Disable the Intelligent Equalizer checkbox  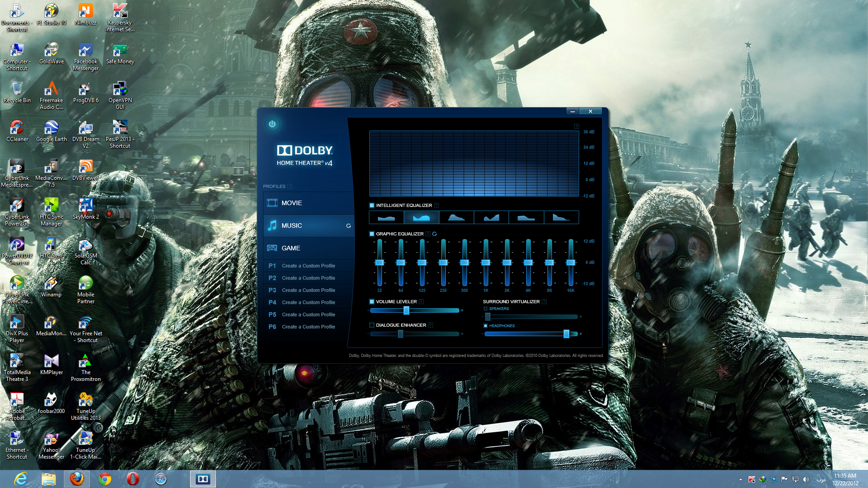372,205
